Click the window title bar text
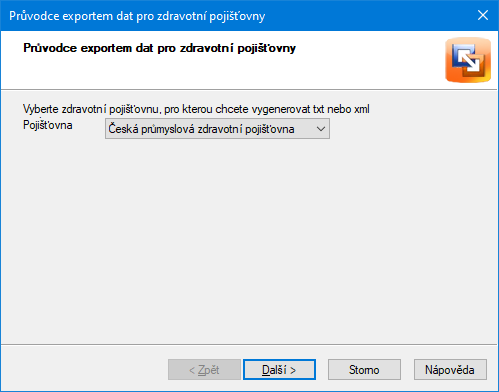The width and height of the screenshot is (499, 392). [137, 16]
